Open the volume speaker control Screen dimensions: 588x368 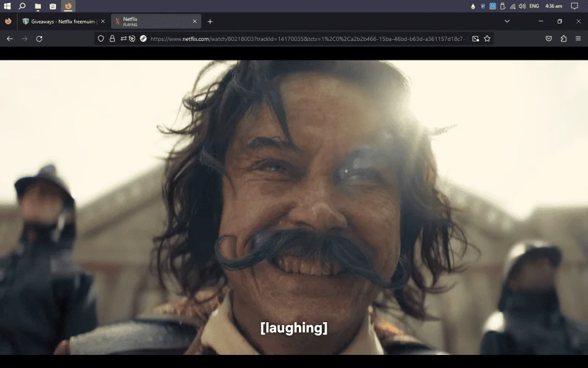(x=522, y=6)
